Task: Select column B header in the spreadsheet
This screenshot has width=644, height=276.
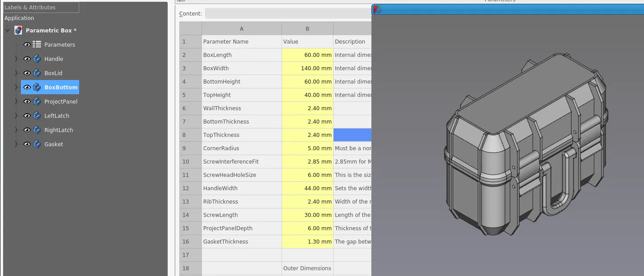Action: click(x=307, y=28)
